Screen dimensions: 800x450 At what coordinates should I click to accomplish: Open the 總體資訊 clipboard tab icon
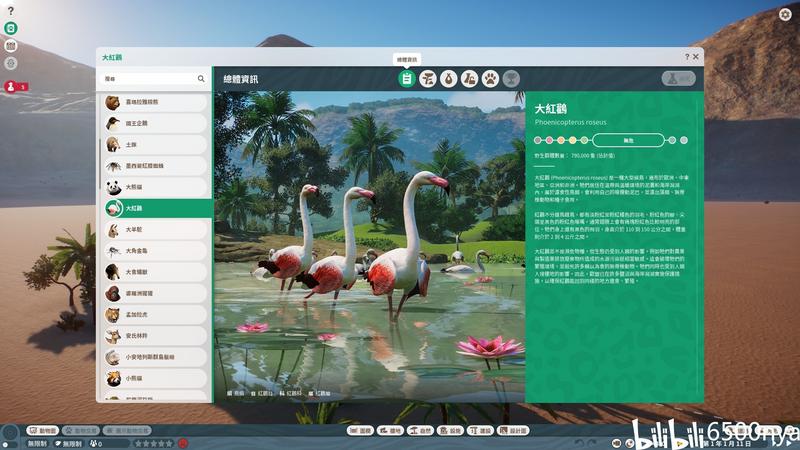tap(407, 79)
